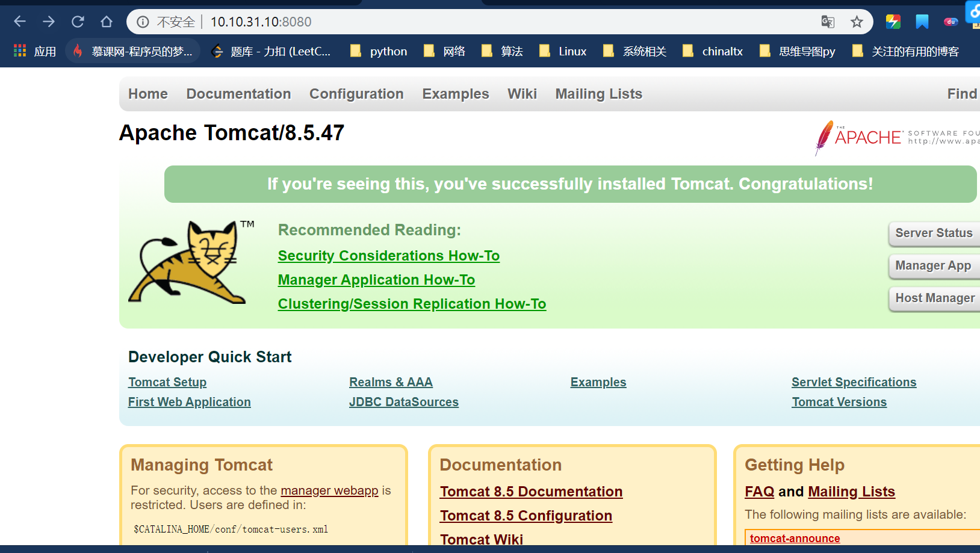The width and height of the screenshot is (980, 553).
Task: Open the apps grid shortcut 应用
Action: coord(35,51)
